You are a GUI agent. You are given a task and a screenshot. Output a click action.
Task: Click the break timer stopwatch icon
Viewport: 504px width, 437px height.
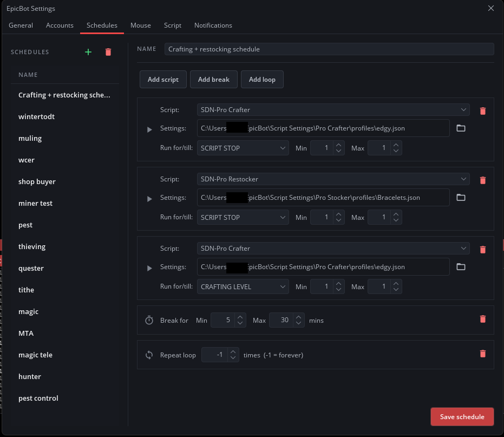pyautogui.click(x=149, y=320)
